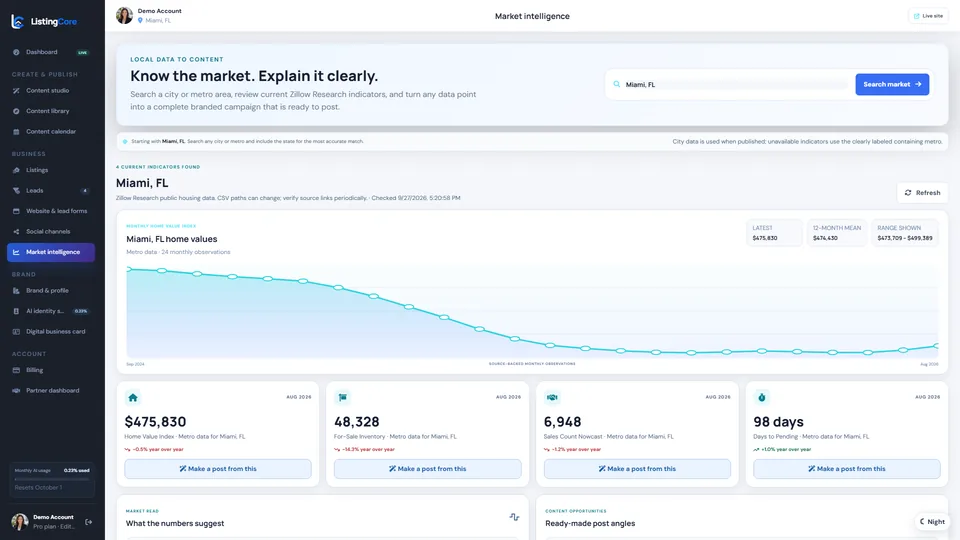Click the For-Sale Inventory card icon
Viewport: 960px width, 540px height.
coord(343,397)
